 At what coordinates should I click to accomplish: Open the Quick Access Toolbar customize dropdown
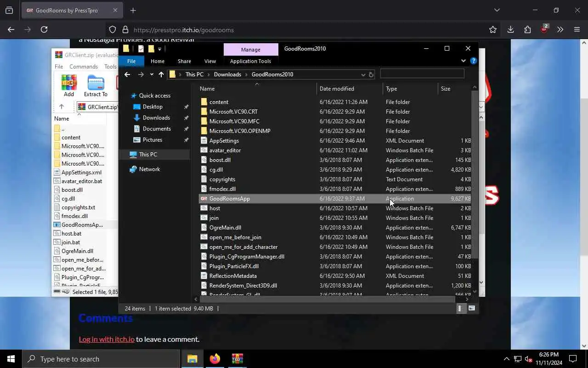159,49
